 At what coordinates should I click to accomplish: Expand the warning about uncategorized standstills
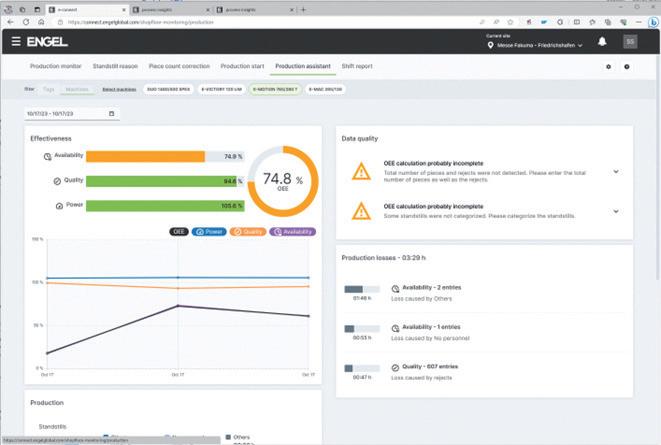(x=616, y=211)
